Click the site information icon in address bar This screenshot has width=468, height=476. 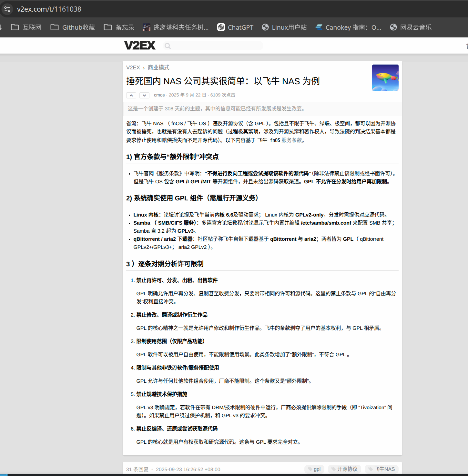click(7, 9)
